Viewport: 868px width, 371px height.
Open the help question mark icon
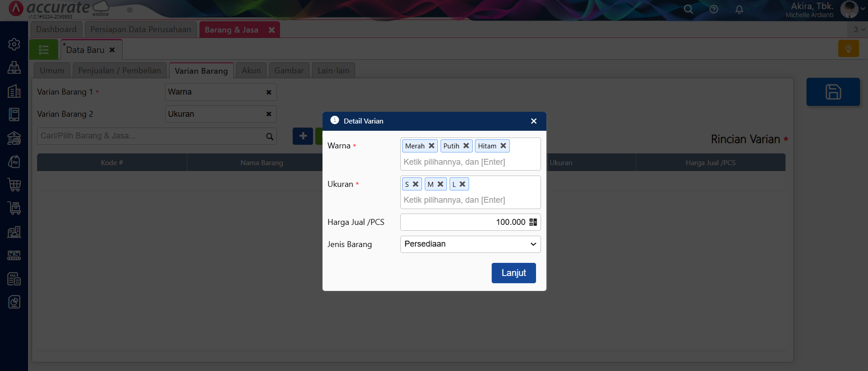tap(714, 10)
